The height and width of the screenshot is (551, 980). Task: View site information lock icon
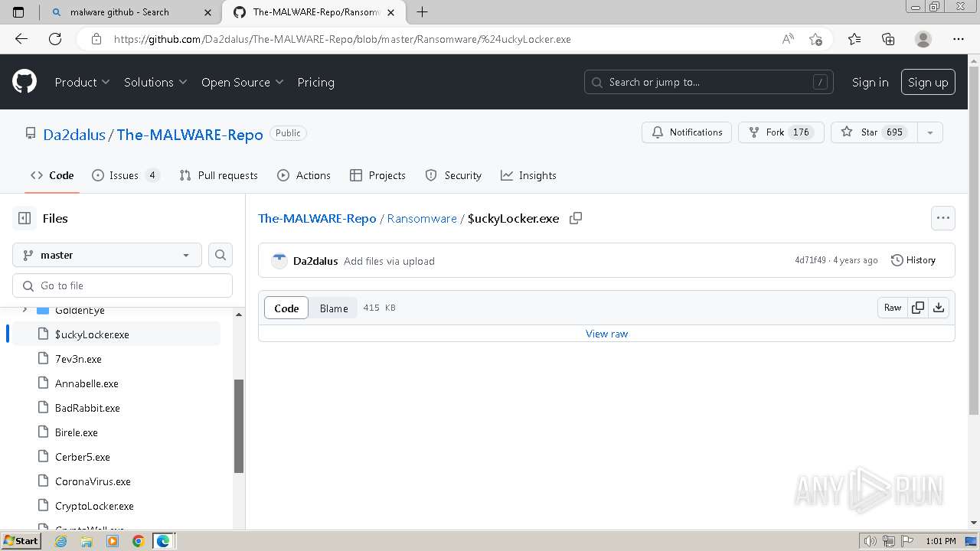coord(96,39)
